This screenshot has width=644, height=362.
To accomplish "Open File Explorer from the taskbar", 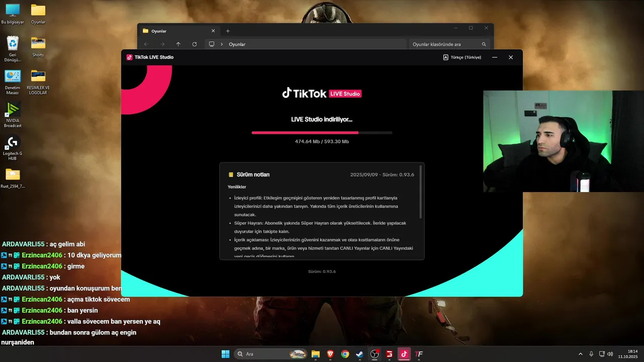I will point(315,354).
